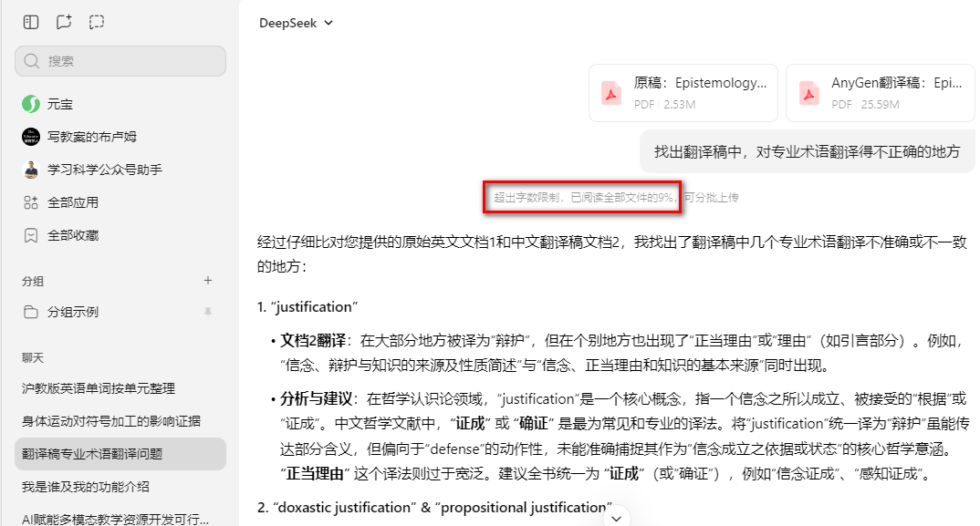Click the PDF icon on 原稿 Epistemology attachment

pyautogui.click(x=611, y=92)
